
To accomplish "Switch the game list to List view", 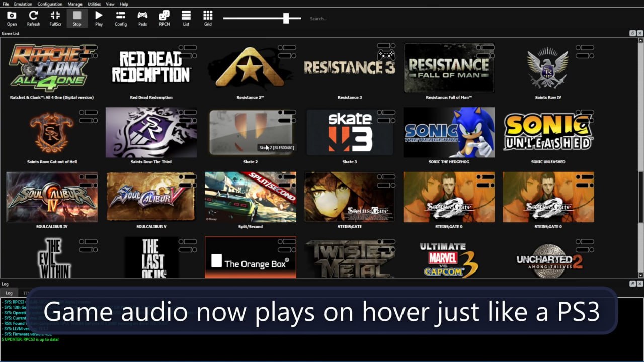I will pyautogui.click(x=186, y=18).
